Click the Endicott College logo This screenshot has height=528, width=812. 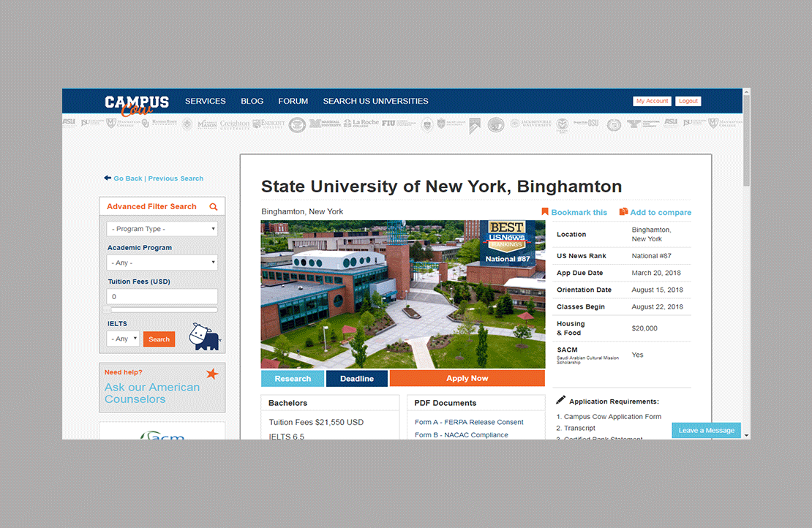tap(268, 124)
